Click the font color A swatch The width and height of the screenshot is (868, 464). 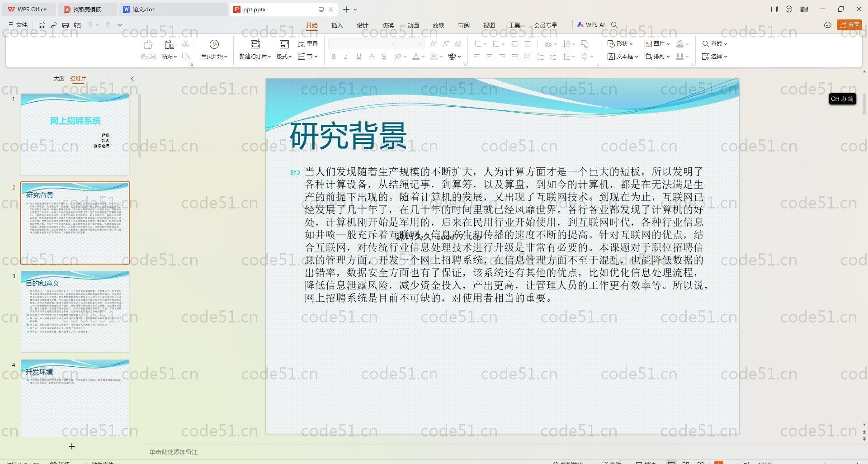point(416,57)
